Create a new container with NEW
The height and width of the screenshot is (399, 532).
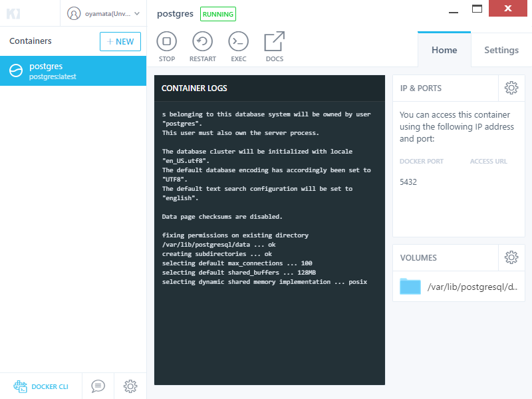coord(120,41)
